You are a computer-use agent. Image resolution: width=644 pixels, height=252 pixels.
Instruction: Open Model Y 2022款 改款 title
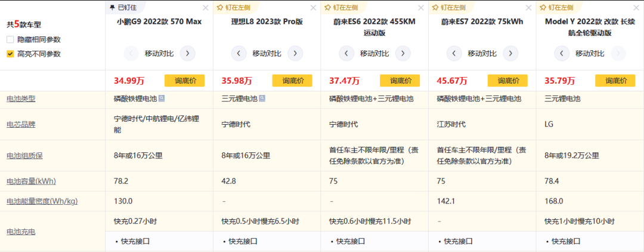pos(590,27)
